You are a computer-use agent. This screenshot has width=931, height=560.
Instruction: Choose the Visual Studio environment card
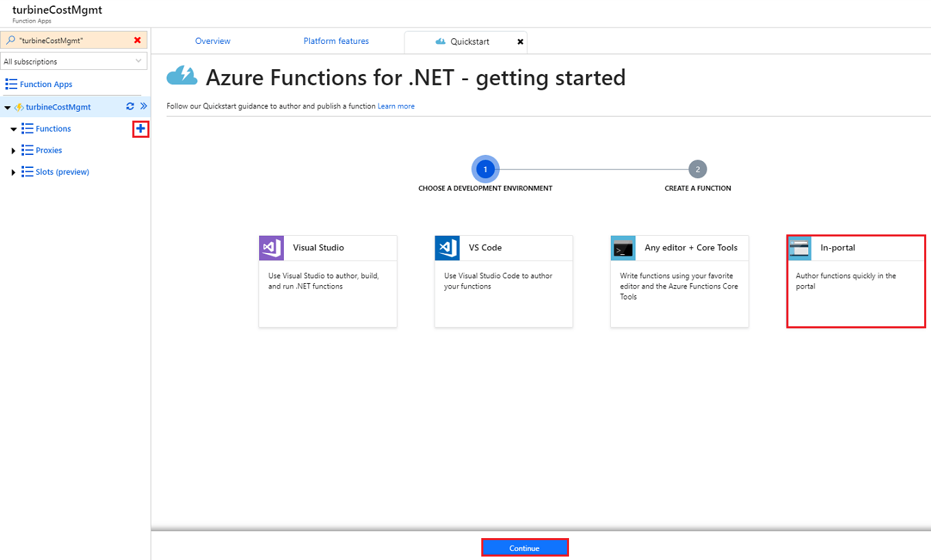(328, 281)
